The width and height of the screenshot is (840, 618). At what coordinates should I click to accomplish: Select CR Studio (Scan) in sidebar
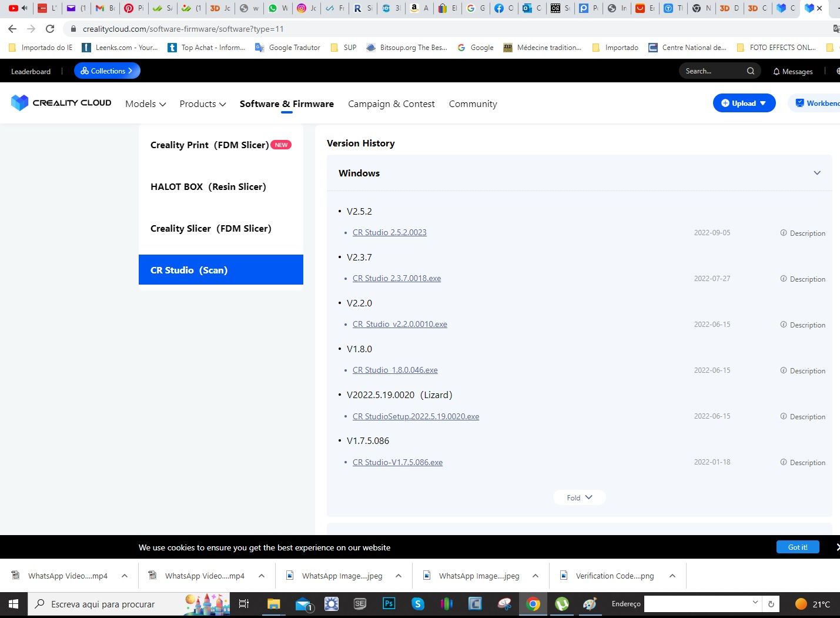[x=221, y=270]
